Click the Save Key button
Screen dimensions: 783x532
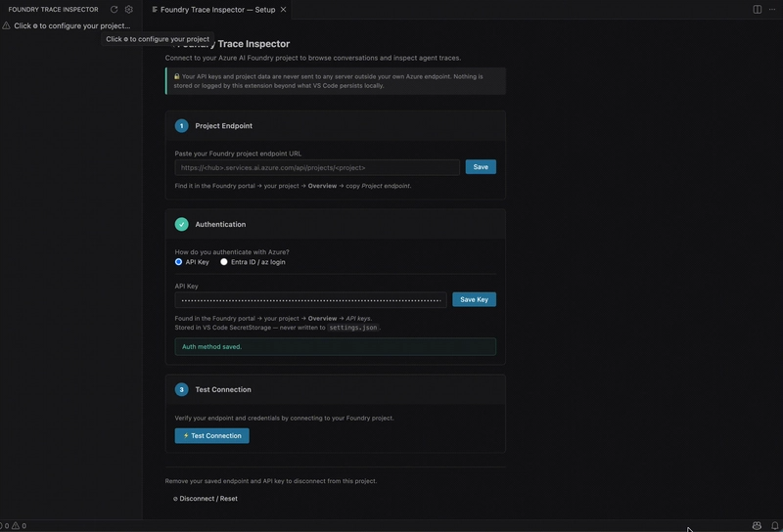point(474,299)
